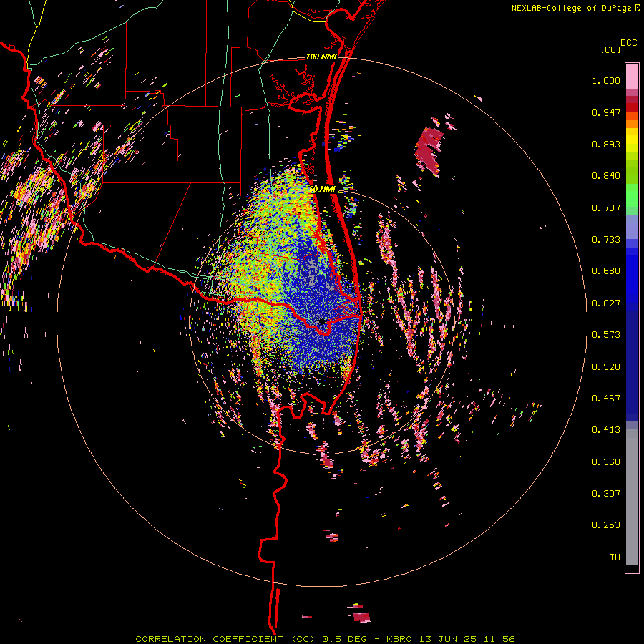Click the 0.253 scale value
This screenshot has width=644, height=644.
point(606,525)
